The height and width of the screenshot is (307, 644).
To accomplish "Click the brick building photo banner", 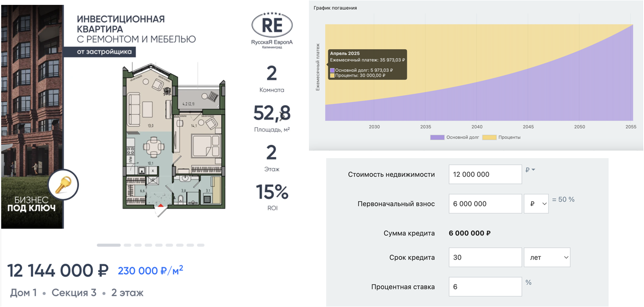I will pos(32,117).
